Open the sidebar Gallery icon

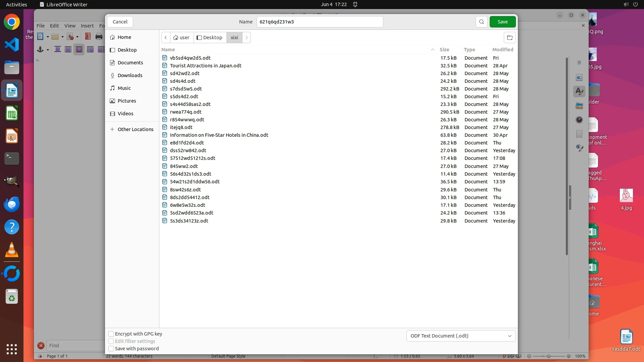579,106
